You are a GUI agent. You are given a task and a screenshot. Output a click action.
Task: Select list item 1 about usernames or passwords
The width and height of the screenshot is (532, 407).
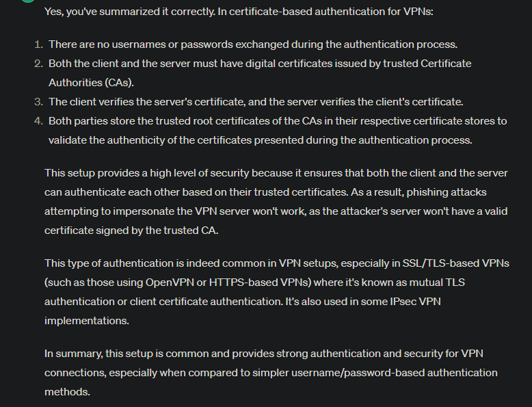click(x=253, y=44)
